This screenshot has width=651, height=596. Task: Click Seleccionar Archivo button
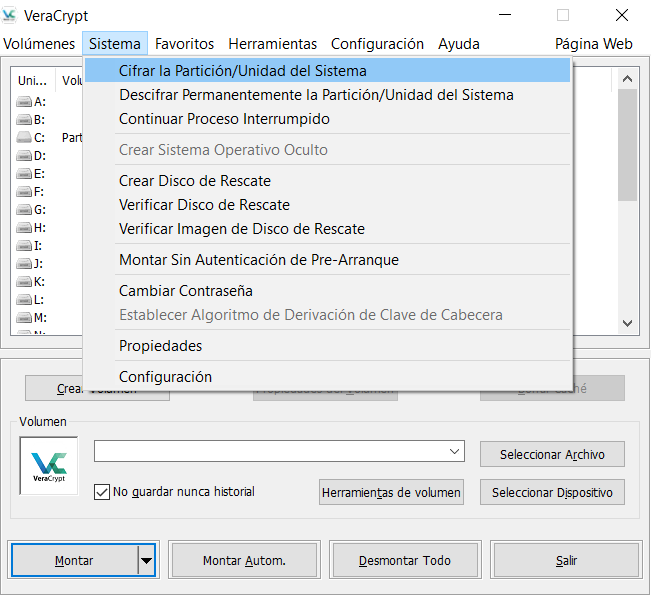[552, 454]
